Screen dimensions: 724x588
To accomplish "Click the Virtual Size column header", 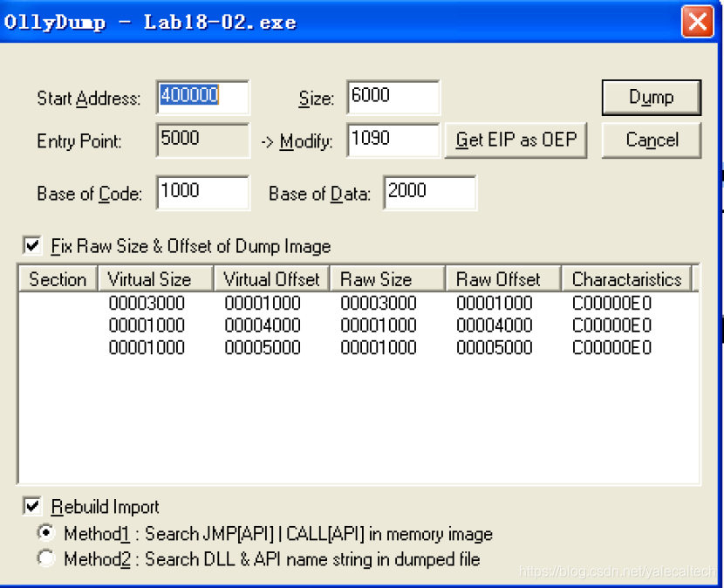I will (x=155, y=278).
